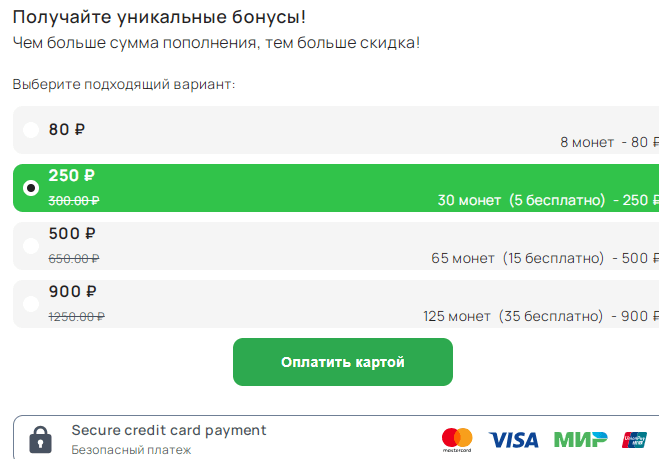Click the 8 монет - 80 ₽ description

(604, 143)
